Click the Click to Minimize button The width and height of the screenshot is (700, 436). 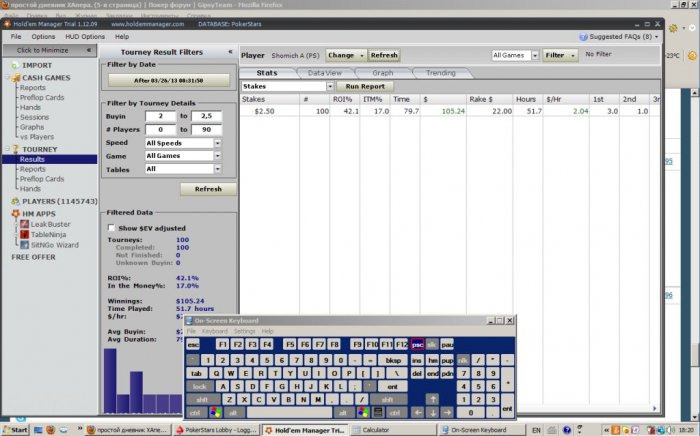point(49,50)
